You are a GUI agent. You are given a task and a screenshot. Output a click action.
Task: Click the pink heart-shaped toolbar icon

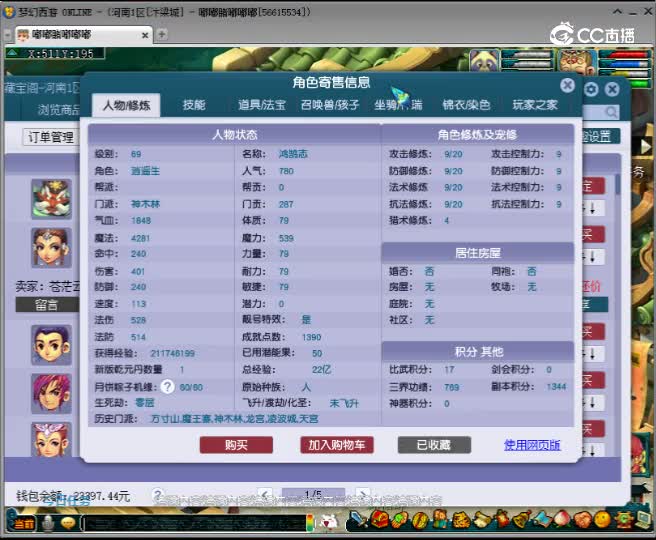(582, 520)
